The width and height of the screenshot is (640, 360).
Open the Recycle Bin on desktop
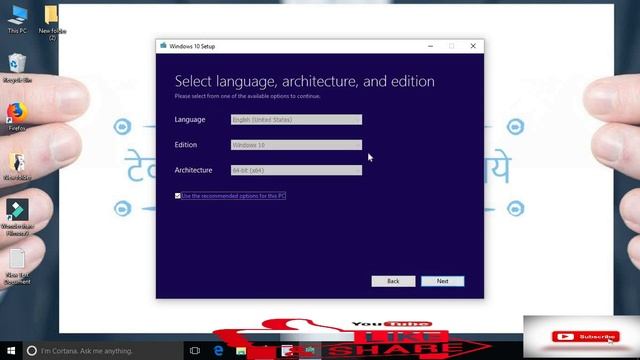(x=17, y=68)
